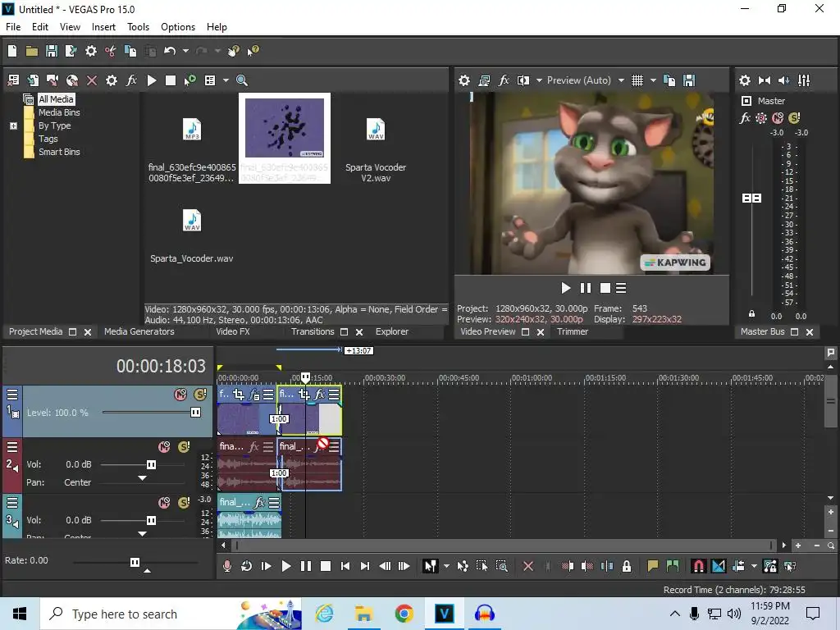Start media preview in Project Media

(x=152, y=80)
